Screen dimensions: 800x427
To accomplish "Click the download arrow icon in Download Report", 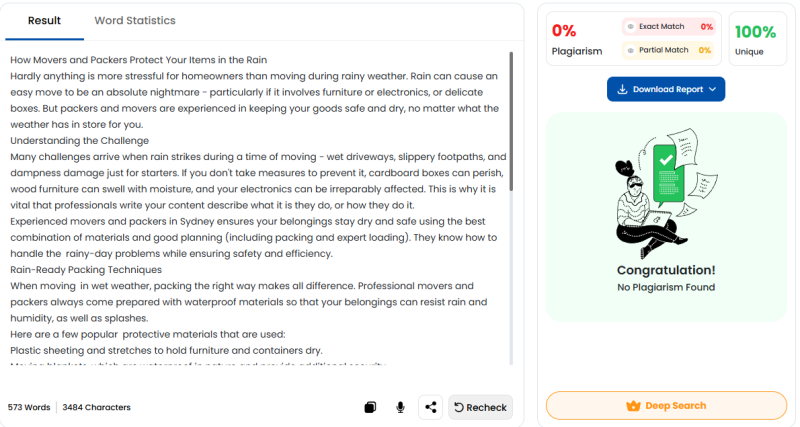I will click(x=622, y=89).
